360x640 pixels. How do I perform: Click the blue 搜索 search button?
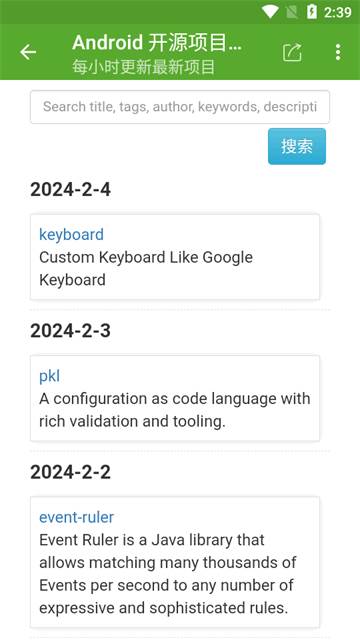[297, 146]
